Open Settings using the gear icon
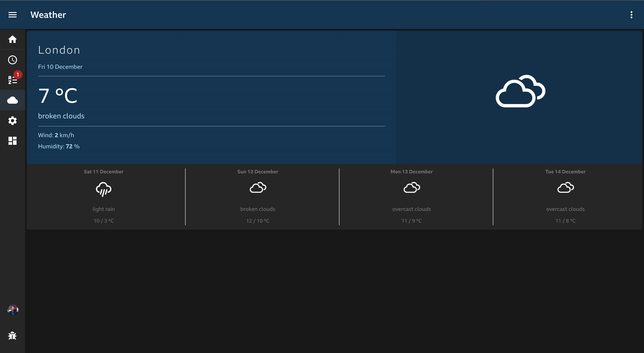The image size is (644, 353). (13, 121)
